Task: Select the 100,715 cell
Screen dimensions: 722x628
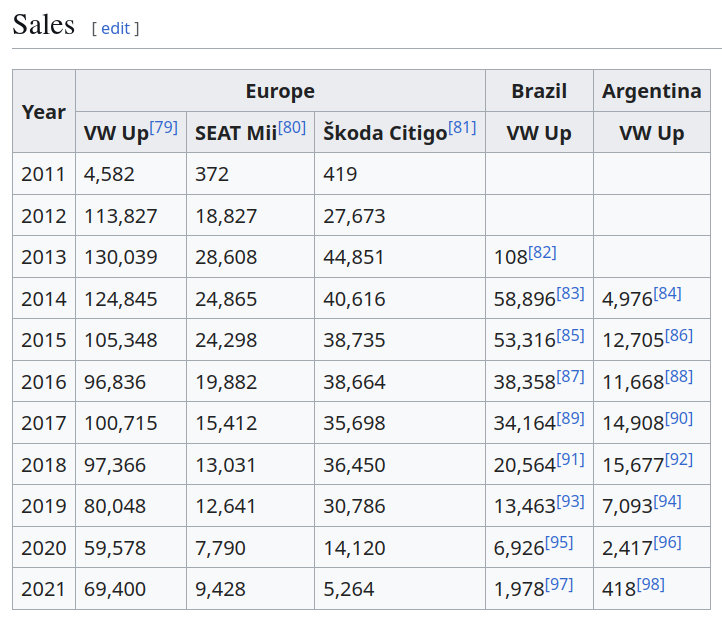Action: pos(131,423)
